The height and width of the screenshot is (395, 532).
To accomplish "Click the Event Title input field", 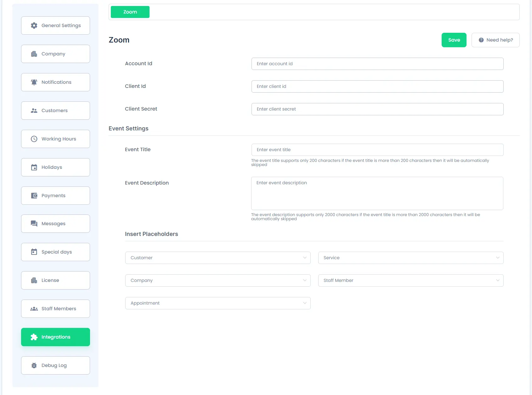I will click(377, 150).
